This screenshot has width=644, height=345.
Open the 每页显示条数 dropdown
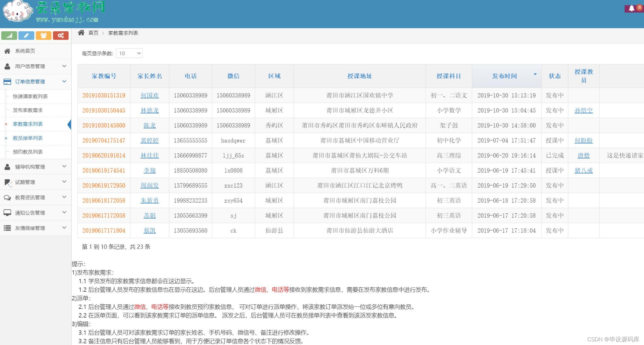pyautogui.click(x=129, y=53)
